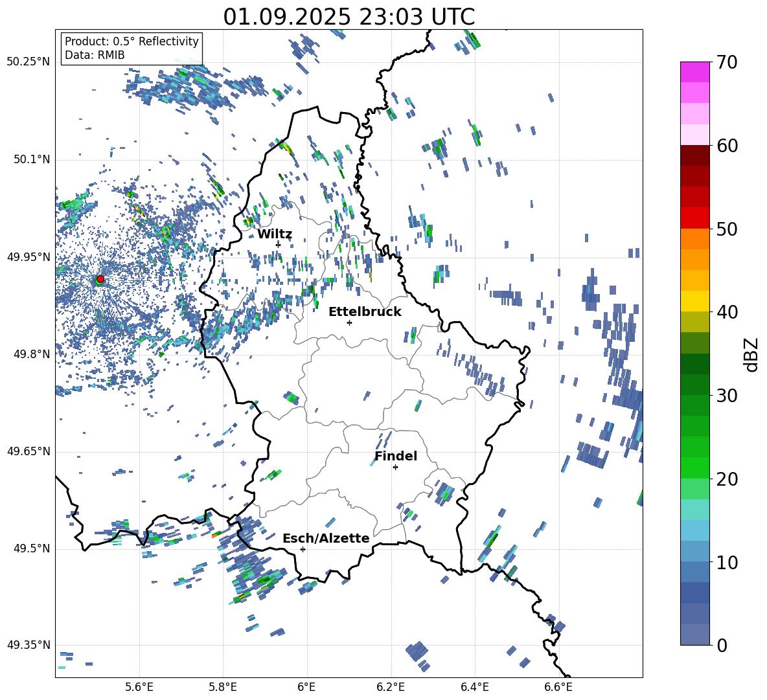The width and height of the screenshot is (767, 700).
Task: Click the 49.65°N latitude label
Action: [x=29, y=451]
